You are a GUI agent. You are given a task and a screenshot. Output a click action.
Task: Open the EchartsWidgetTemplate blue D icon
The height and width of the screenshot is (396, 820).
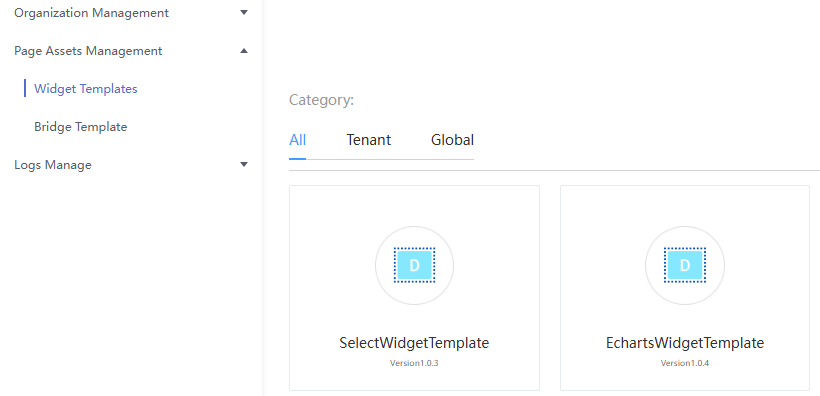[x=685, y=265]
